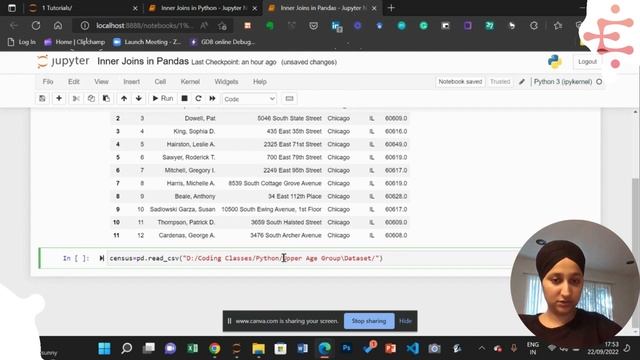
Task: Show hidden system tray icons chevron
Action: (x=482, y=349)
